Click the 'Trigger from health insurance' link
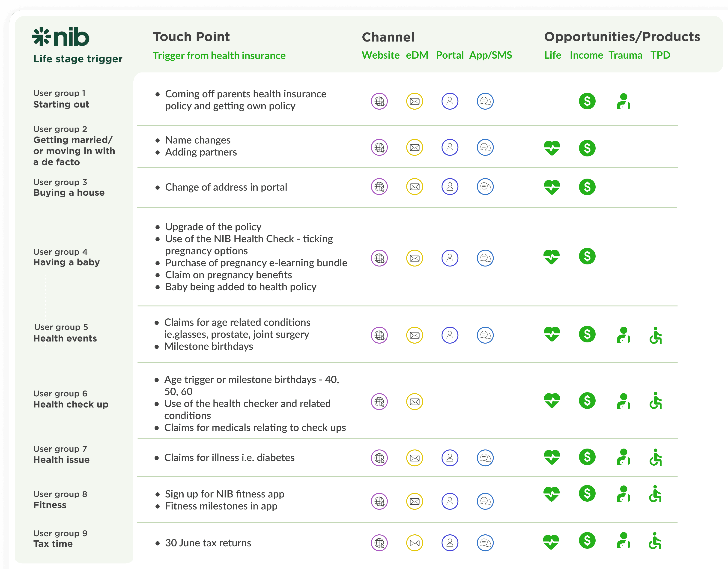This screenshot has width=728, height=569. pyautogui.click(x=219, y=55)
